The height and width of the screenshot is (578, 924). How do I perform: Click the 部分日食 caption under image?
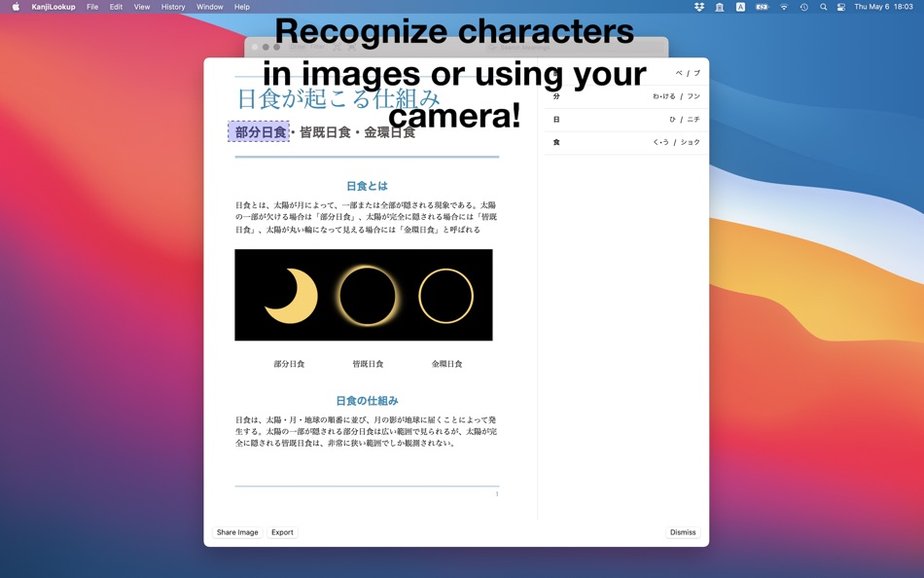click(289, 364)
